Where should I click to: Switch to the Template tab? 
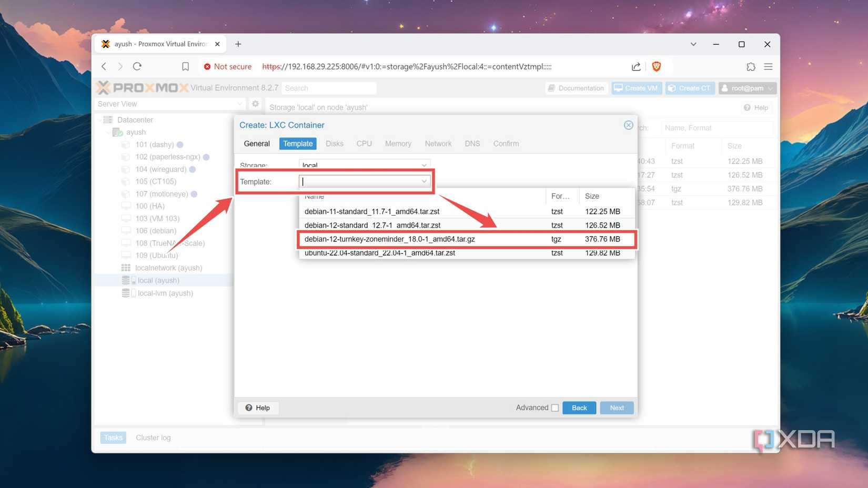coord(298,144)
